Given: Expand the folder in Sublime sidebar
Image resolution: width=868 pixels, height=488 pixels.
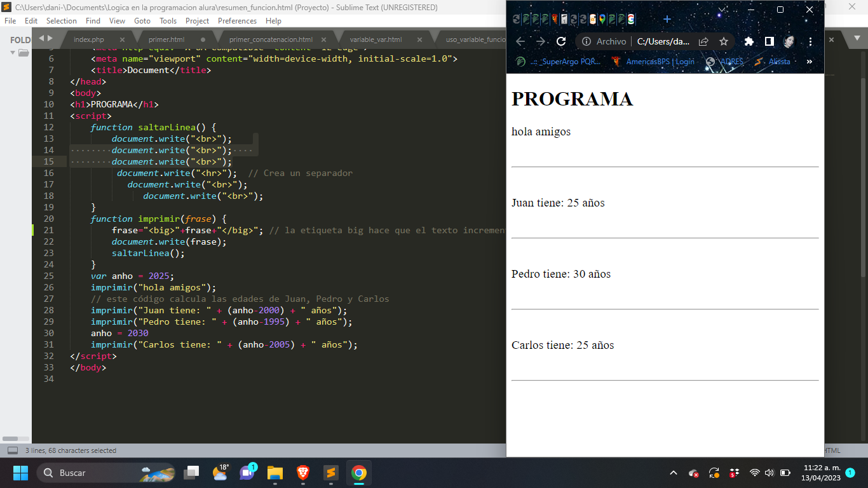Looking at the screenshot, I should click(x=13, y=53).
